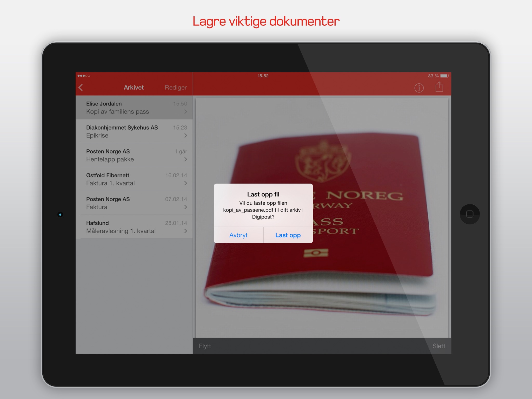
Task: Open the document info icon
Action: pyautogui.click(x=419, y=88)
